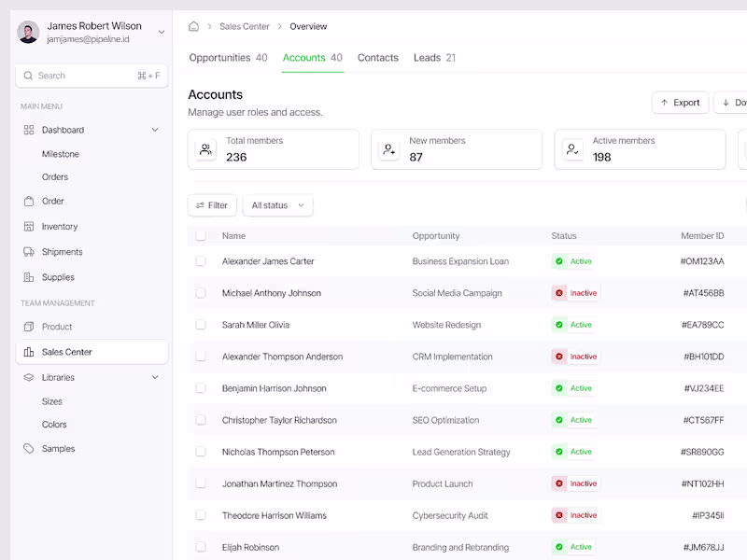Open Colors under Libraries
747x560 pixels.
(54, 425)
